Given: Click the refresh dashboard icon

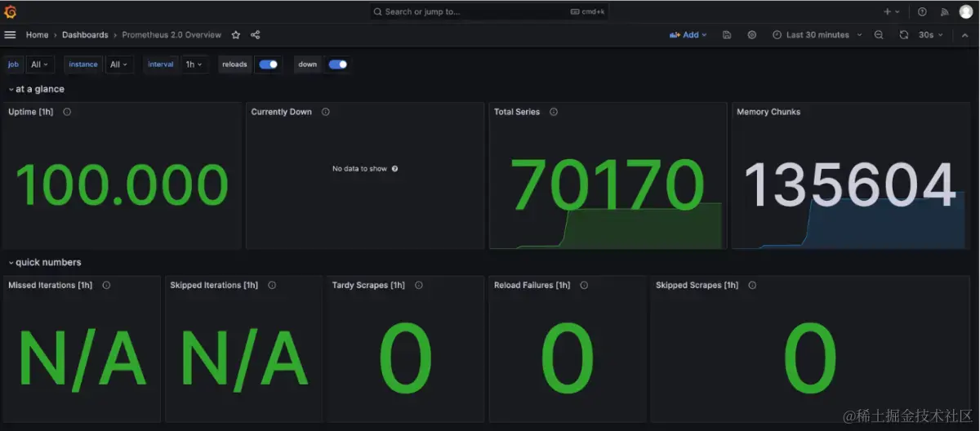Looking at the screenshot, I should (x=904, y=35).
